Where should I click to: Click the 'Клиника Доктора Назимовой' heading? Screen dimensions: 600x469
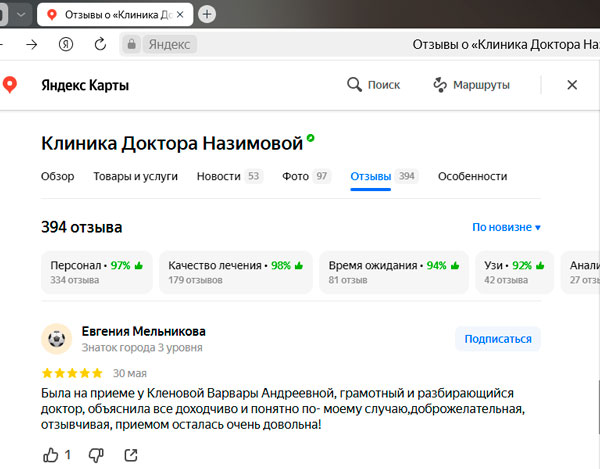pyautogui.click(x=172, y=143)
